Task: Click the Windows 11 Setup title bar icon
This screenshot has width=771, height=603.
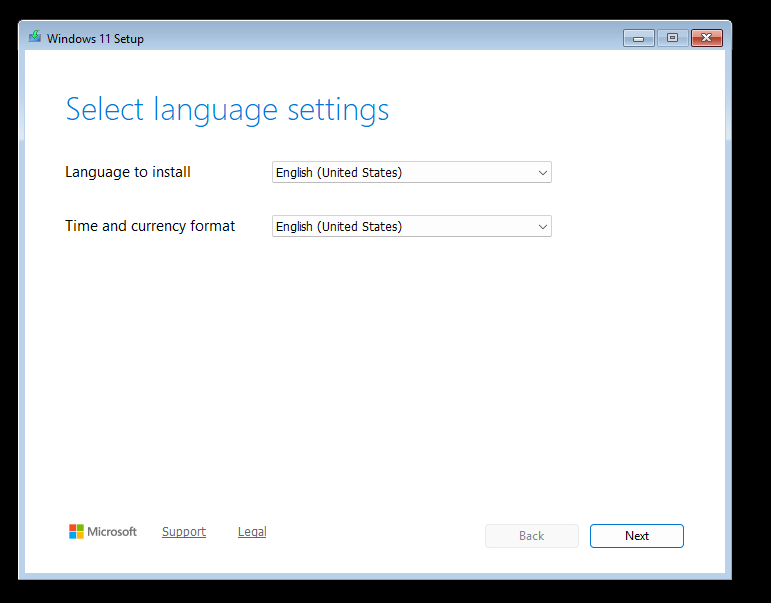Action: tap(34, 36)
